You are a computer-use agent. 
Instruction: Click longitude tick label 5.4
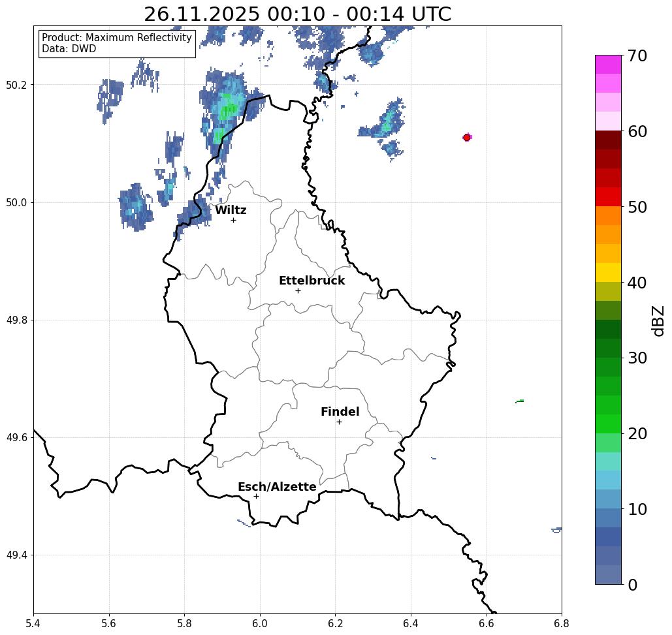(x=33, y=623)
